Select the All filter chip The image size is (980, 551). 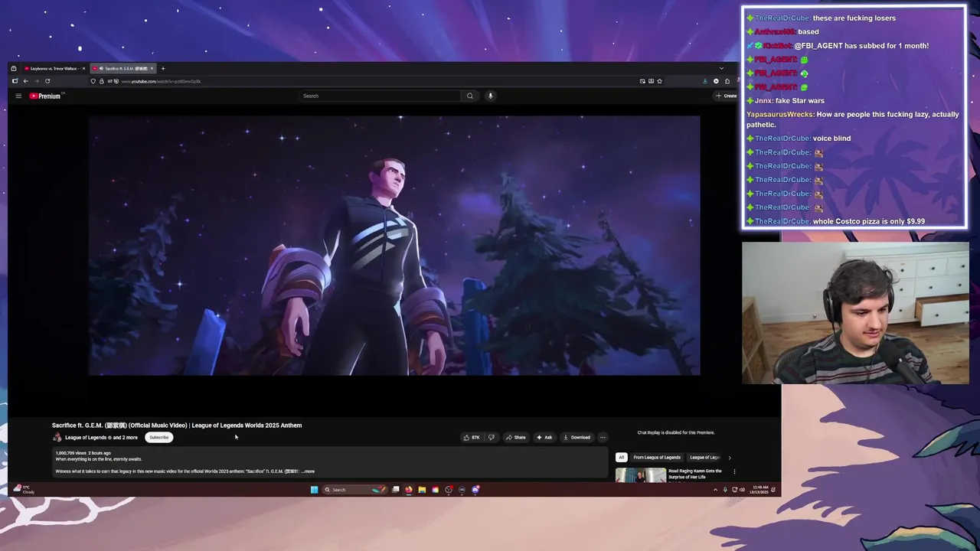(x=621, y=457)
